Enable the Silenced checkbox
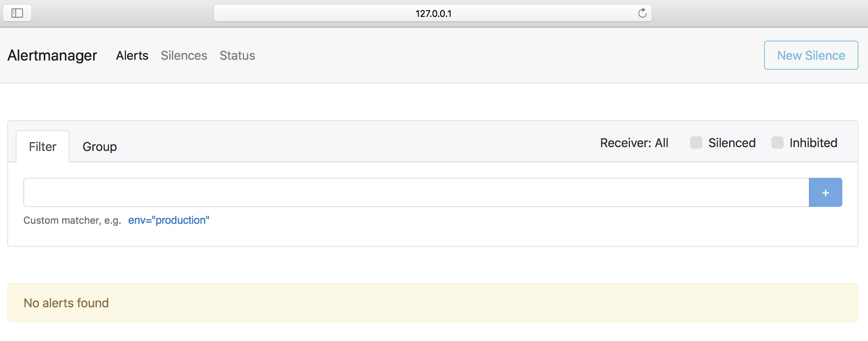This screenshot has width=868, height=341. click(696, 143)
